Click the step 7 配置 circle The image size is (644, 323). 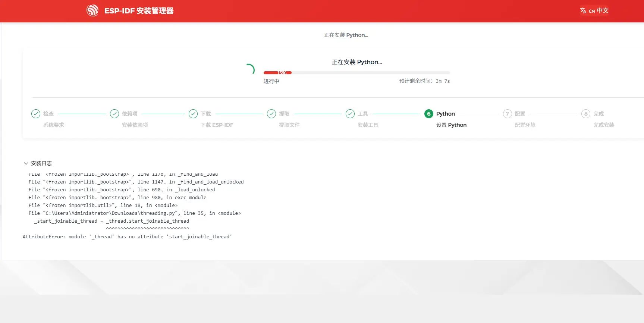click(x=508, y=114)
